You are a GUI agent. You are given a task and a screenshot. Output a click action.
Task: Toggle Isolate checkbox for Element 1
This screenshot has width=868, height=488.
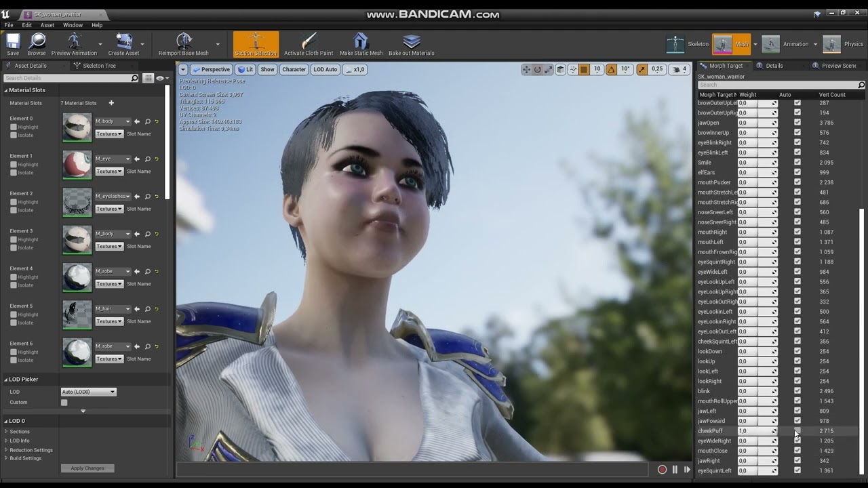pyautogui.click(x=14, y=173)
